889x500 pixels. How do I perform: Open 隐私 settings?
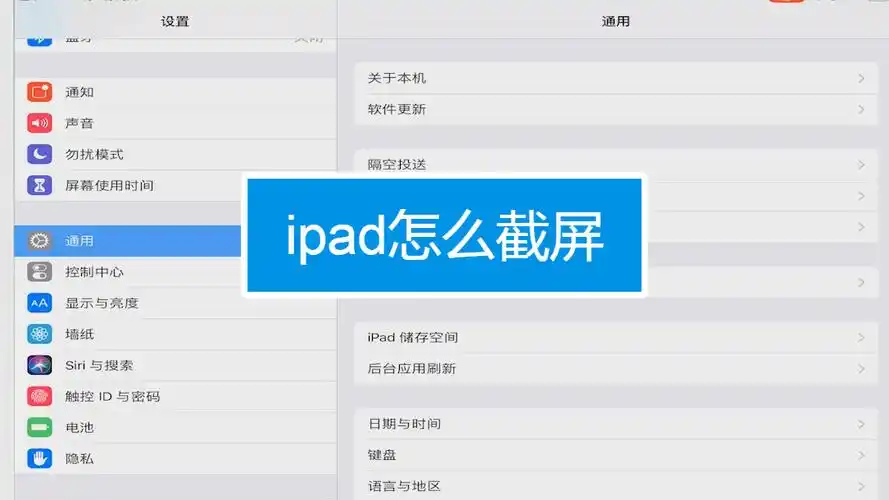[x=176, y=459]
